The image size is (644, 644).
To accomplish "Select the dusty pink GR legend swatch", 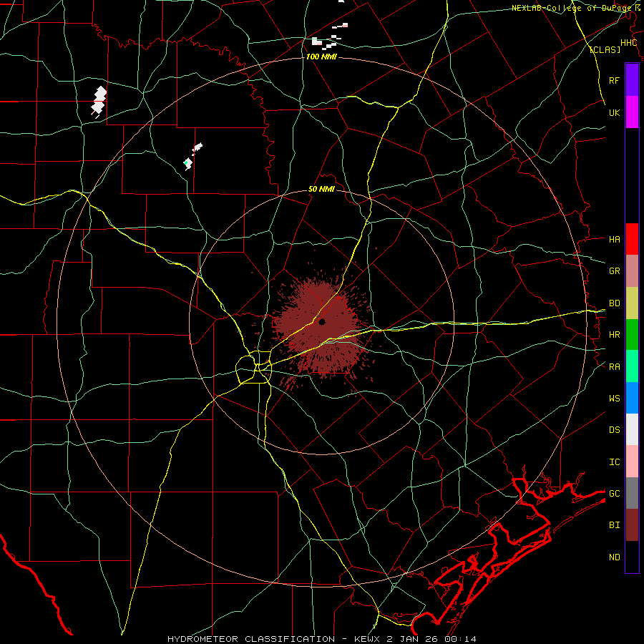I will 632,271.
